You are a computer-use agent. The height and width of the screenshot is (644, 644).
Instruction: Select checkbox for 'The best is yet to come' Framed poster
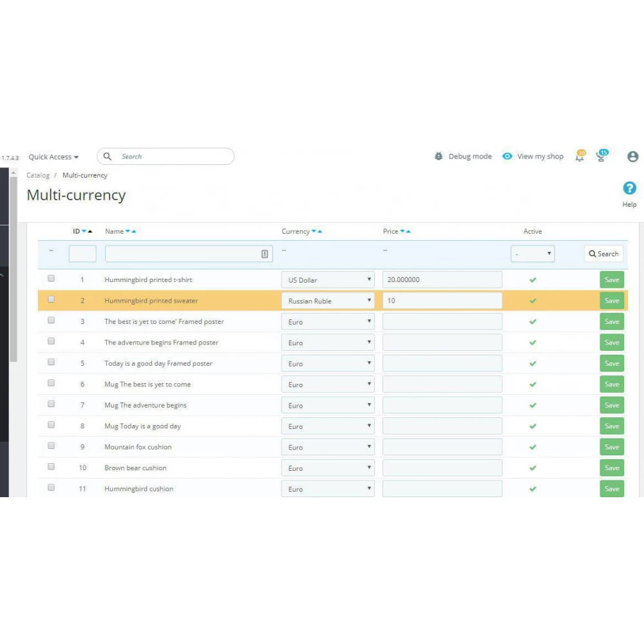click(51, 320)
